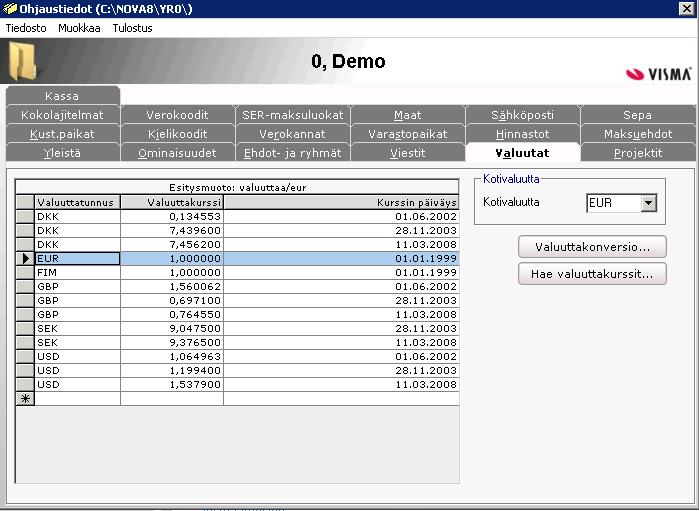Click the Visma logo
This screenshot has width=699, height=511.
[x=658, y=74]
